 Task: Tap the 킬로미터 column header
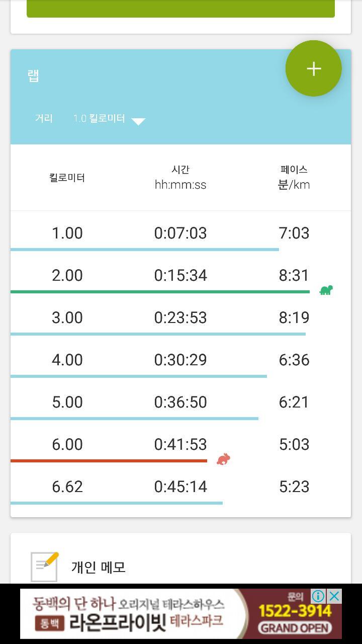67,178
